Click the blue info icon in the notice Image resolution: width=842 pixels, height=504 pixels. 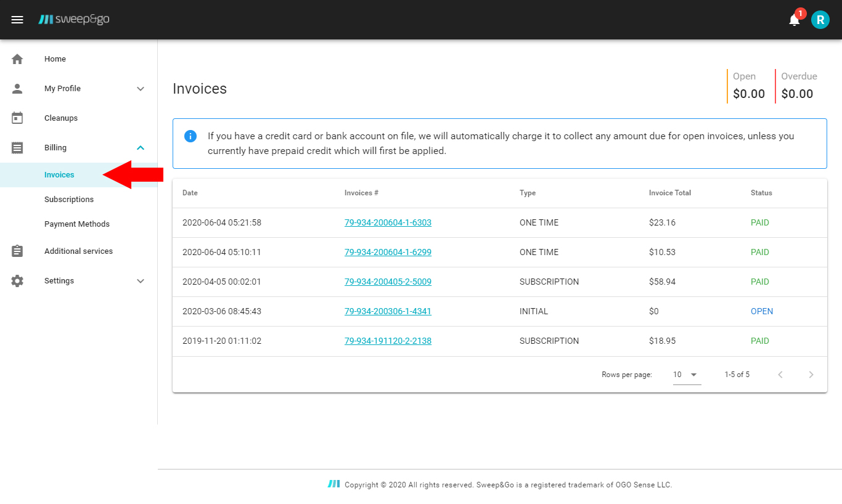[190, 136]
